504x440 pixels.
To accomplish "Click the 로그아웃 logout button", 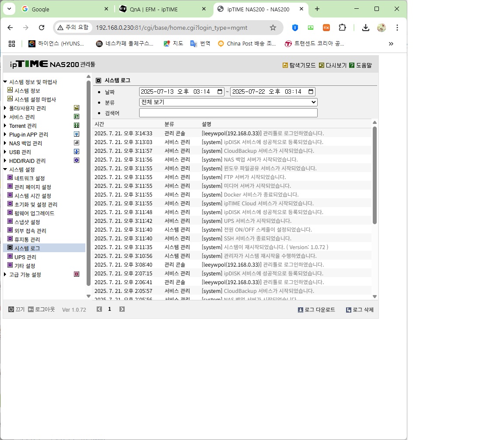I will pyautogui.click(x=42, y=309).
